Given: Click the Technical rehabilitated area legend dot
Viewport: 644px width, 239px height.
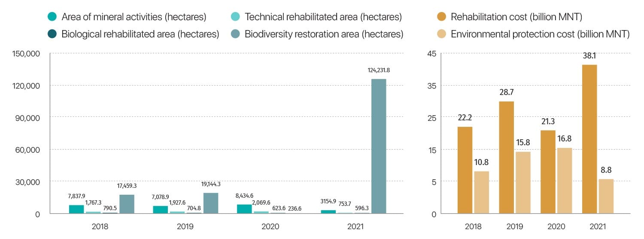Looking at the screenshot, I should click(235, 17).
